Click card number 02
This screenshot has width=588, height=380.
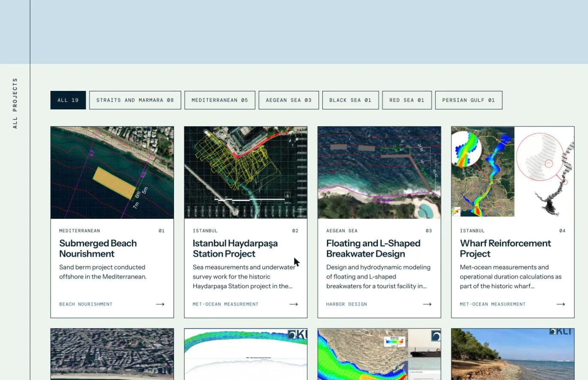pyautogui.click(x=295, y=231)
